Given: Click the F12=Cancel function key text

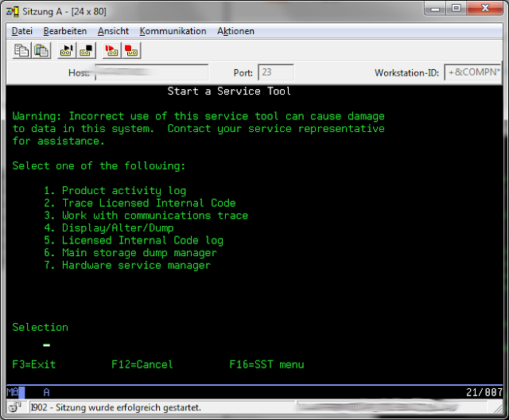Looking at the screenshot, I should pyautogui.click(x=142, y=364).
